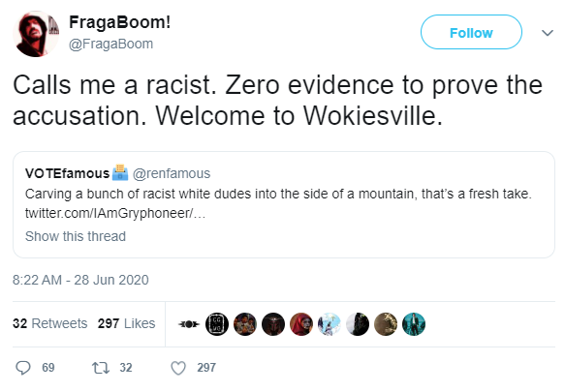Screen dimensions: 565x392
Task: Click the Follow button
Action: (471, 32)
